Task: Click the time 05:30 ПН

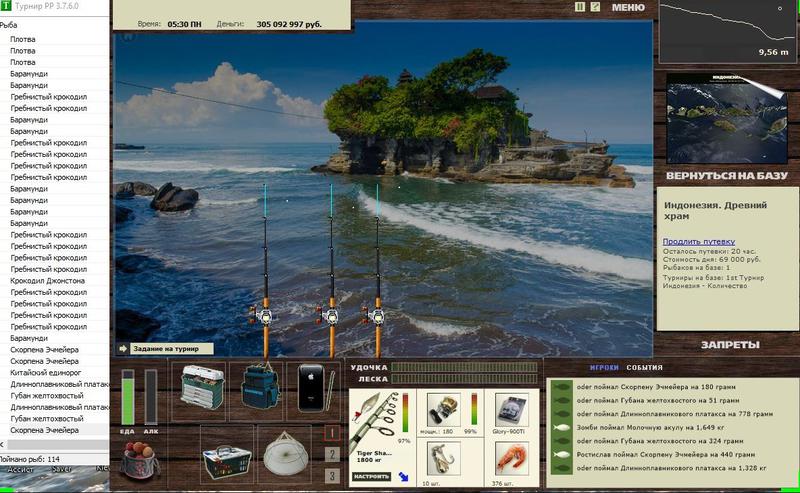Action: (x=184, y=24)
